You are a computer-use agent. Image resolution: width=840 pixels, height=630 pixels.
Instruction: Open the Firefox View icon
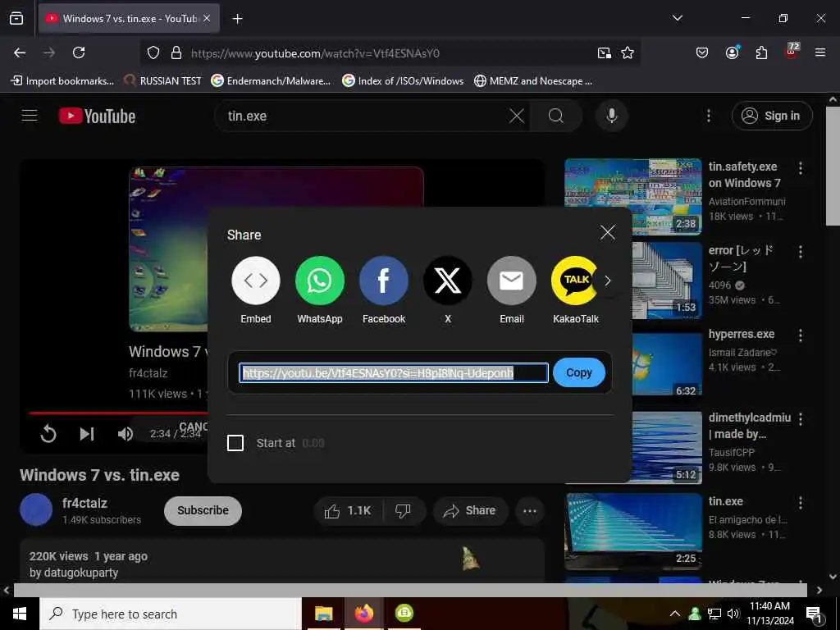coord(16,18)
